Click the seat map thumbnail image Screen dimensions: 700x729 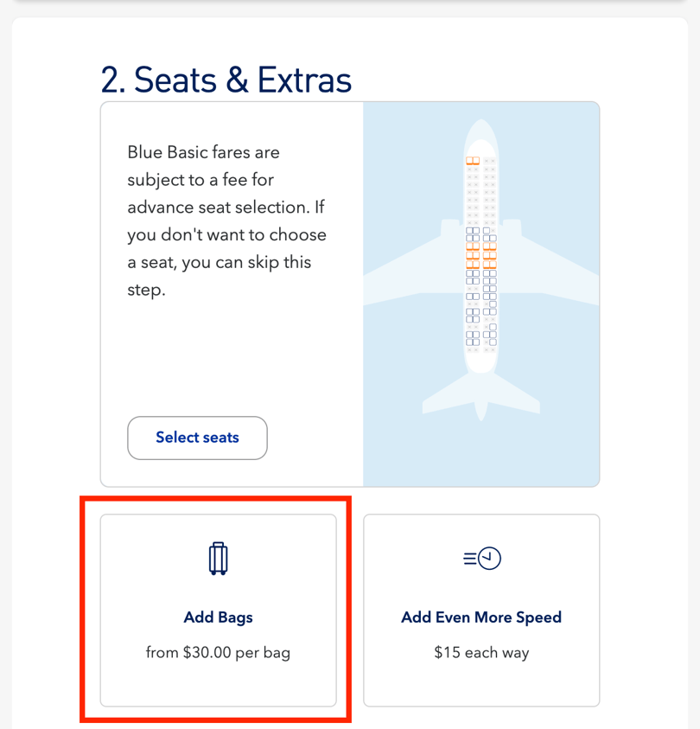pos(481,293)
